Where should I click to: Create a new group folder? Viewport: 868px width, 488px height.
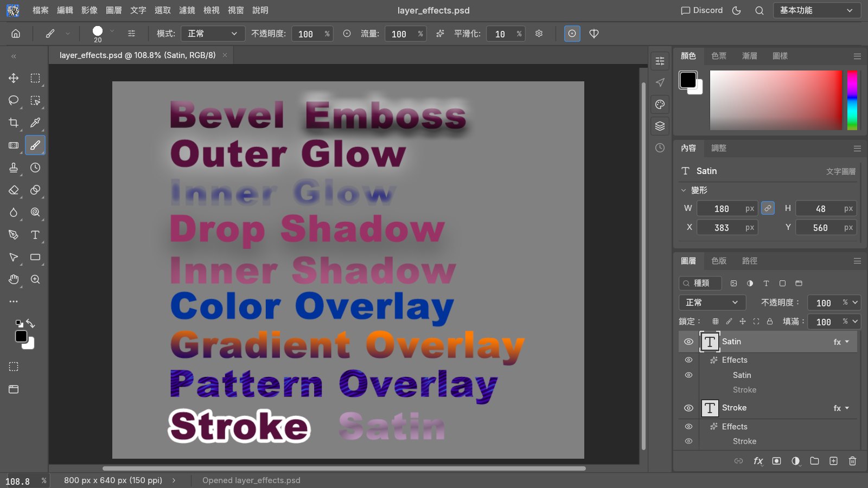[x=814, y=461]
